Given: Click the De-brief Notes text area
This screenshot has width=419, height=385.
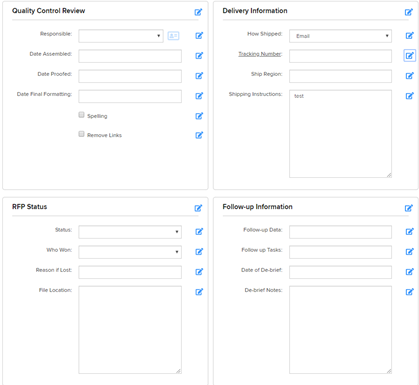Looking at the screenshot, I should (340, 330).
